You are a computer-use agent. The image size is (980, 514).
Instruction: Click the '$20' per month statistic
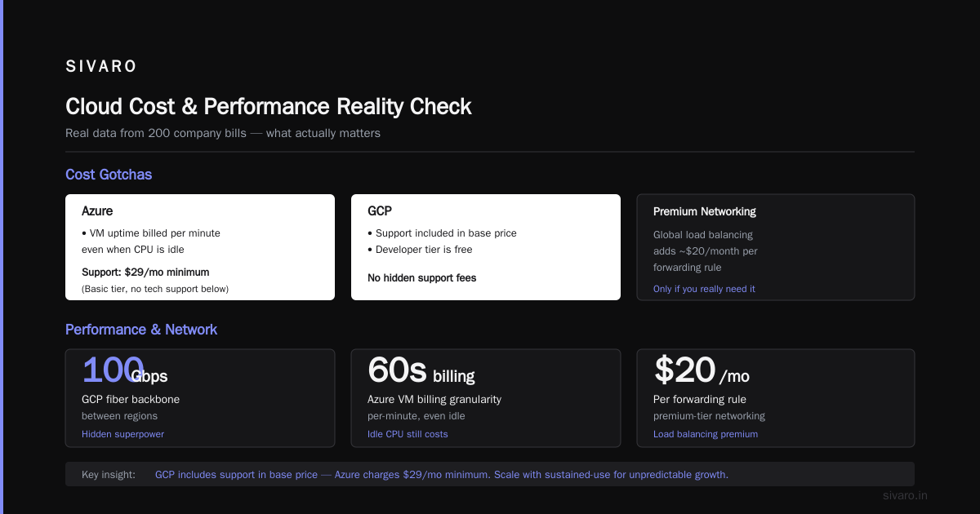click(x=685, y=370)
